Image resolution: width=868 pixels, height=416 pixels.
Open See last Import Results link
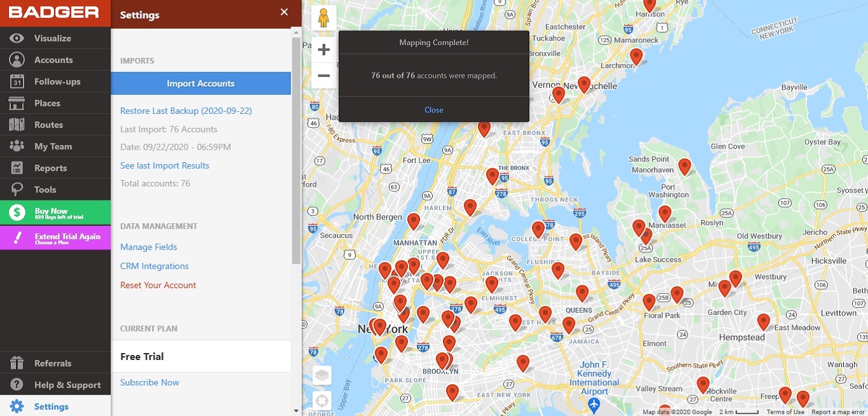tap(165, 165)
